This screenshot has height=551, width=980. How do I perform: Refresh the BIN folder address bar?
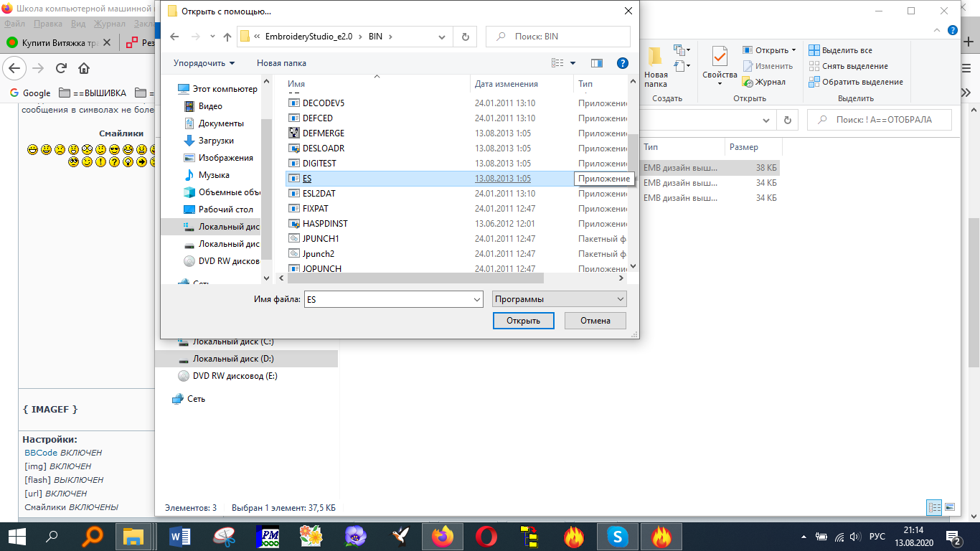click(x=466, y=37)
